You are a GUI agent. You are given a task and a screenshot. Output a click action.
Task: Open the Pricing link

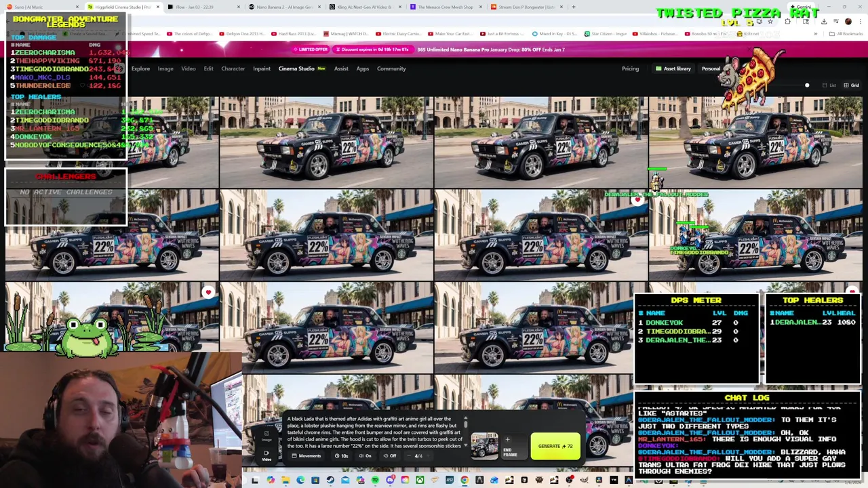pos(630,68)
